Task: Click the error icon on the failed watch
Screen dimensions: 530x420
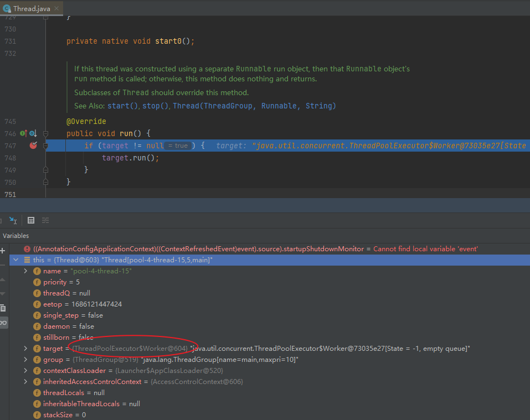Action: click(27, 249)
